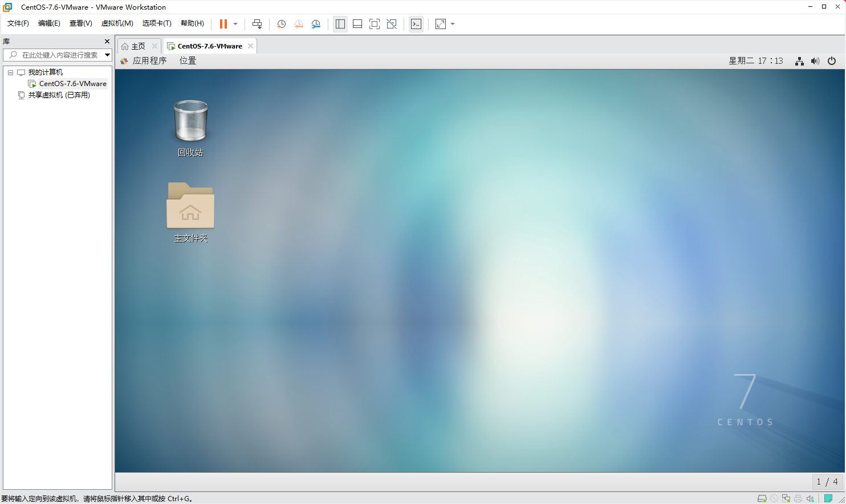Close the 主页 tab

tap(154, 46)
